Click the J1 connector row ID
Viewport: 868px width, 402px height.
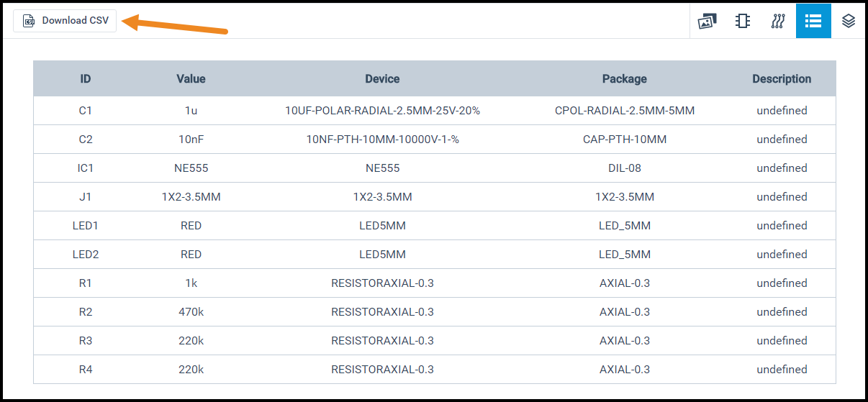pos(86,197)
